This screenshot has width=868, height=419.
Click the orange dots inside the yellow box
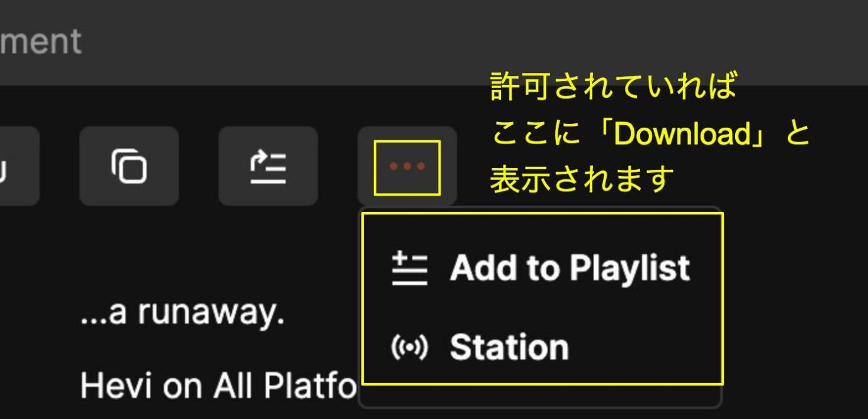click(407, 167)
